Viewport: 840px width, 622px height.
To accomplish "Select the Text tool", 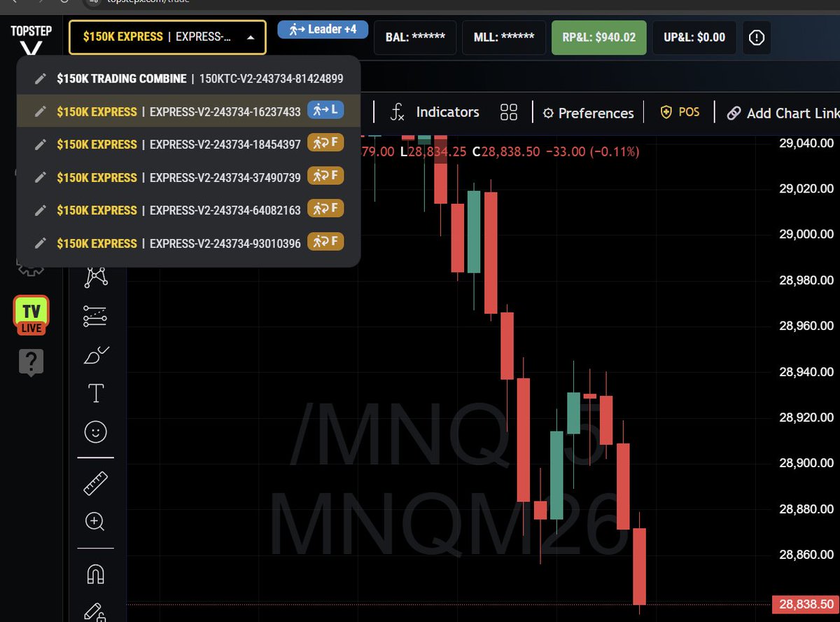I will (95, 394).
